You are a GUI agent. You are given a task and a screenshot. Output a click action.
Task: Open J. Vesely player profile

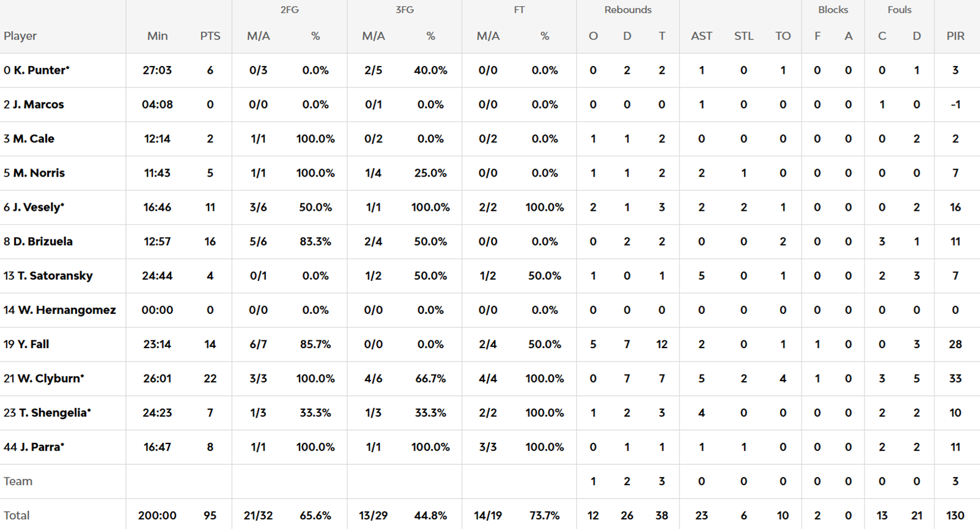pyautogui.click(x=38, y=207)
